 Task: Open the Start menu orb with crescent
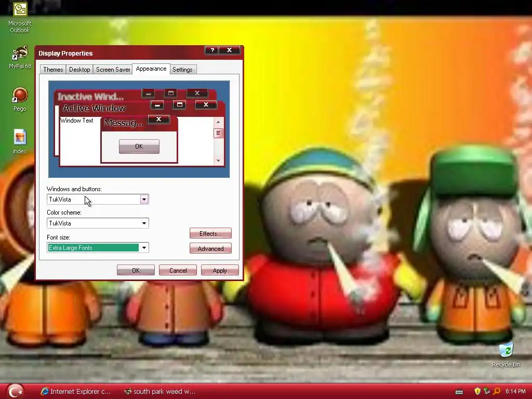pos(15,391)
